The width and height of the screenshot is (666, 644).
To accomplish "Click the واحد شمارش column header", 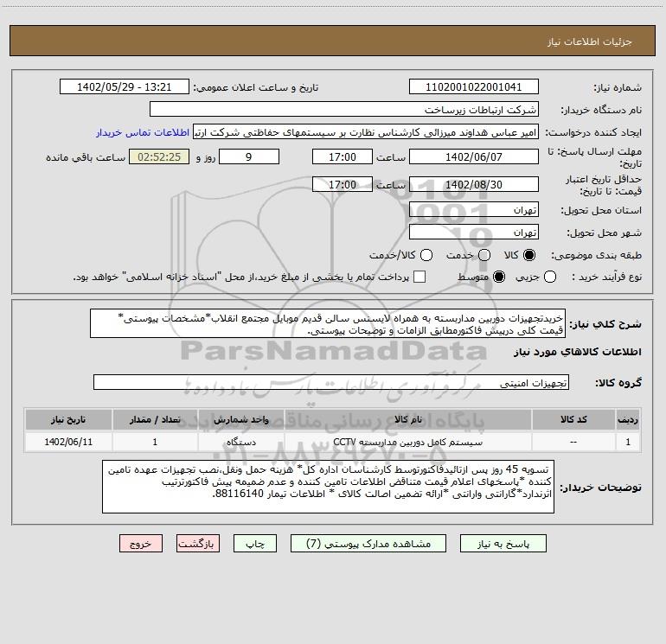I will (x=240, y=420).
